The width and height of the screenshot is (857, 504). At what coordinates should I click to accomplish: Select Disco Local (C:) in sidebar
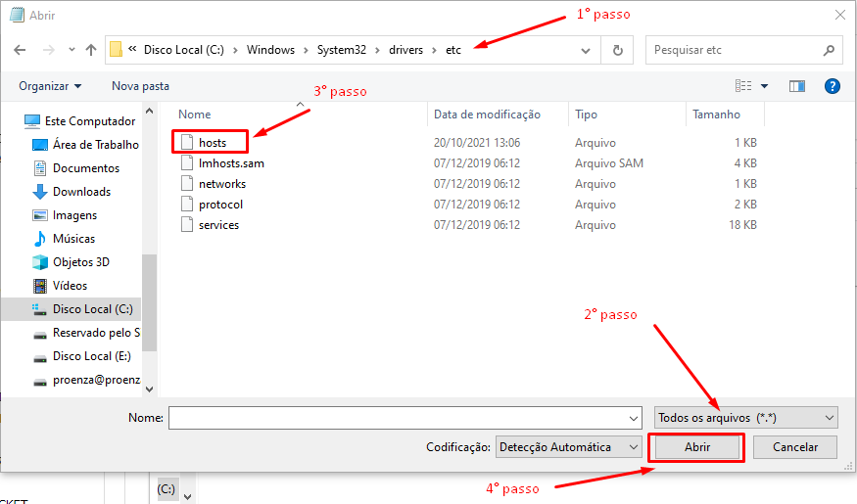(x=71, y=309)
